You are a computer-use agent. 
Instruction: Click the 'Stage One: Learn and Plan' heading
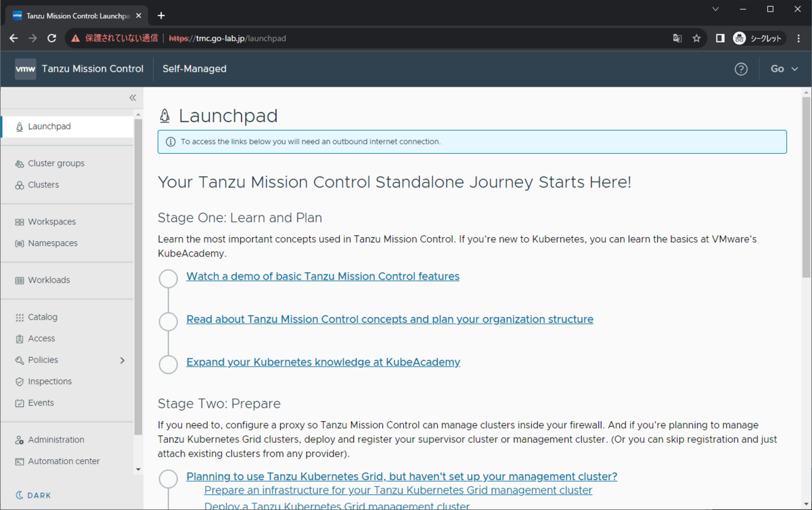coord(240,218)
